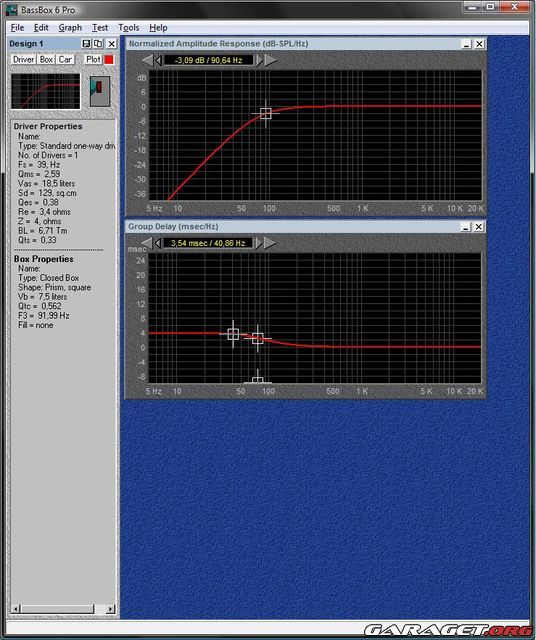Click the 'Re = 3,4 ohms' value
The height and width of the screenshot is (640, 536).
44,212
